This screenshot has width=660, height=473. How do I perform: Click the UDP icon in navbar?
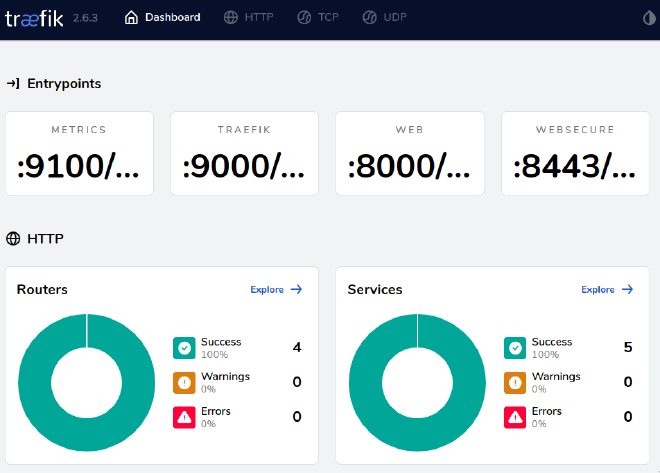[370, 17]
